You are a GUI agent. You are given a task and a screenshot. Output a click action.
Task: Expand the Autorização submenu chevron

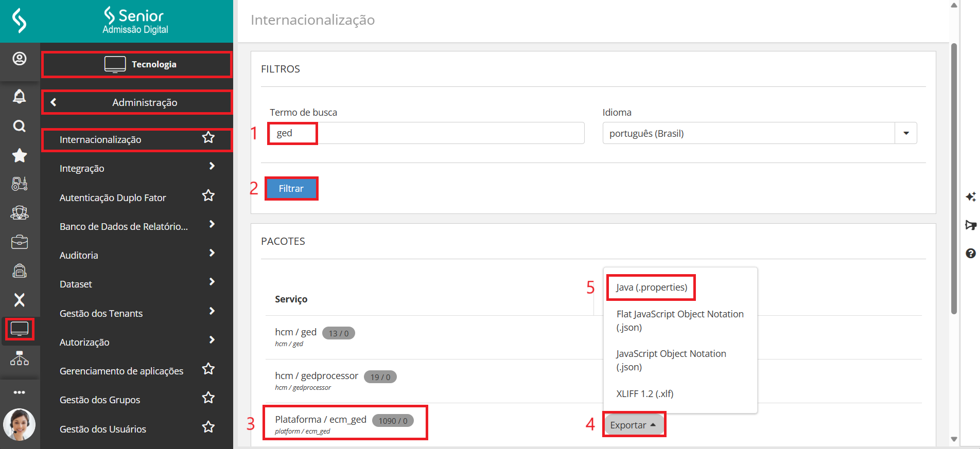pos(212,339)
